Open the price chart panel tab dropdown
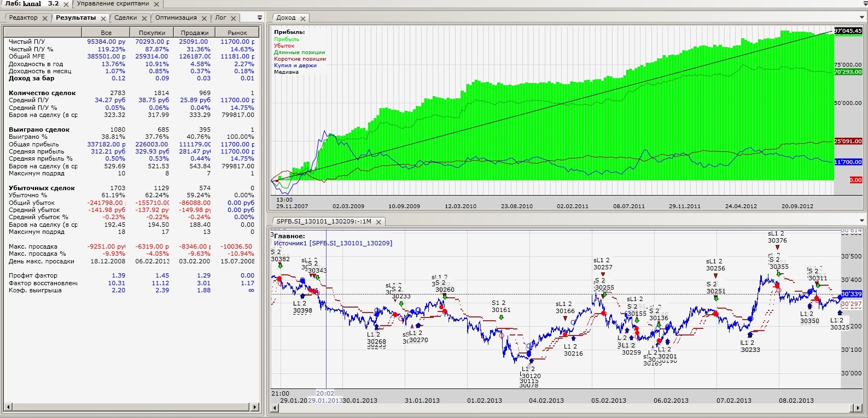The width and height of the screenshot is (868, 418). pyautogui.click(x=862, y=221)
